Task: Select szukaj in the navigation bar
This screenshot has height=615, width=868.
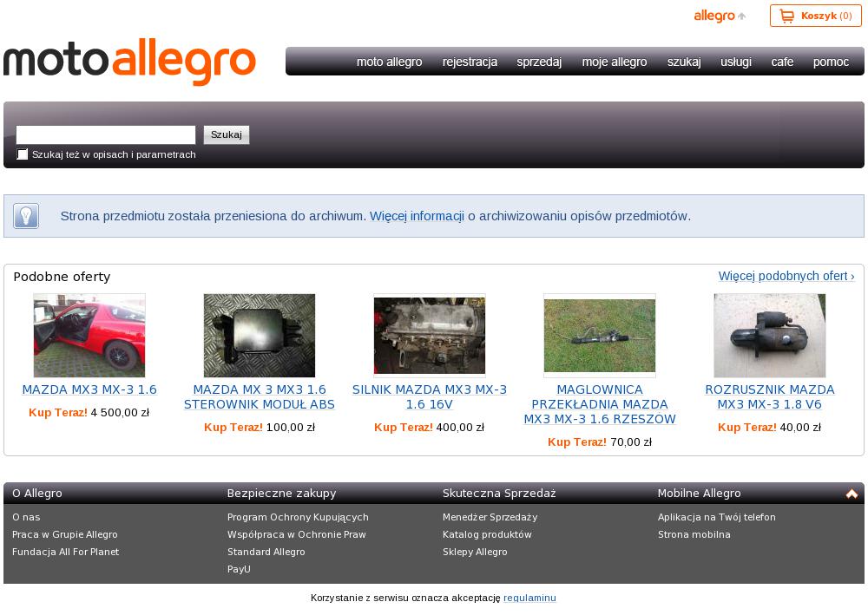Action: click(684, 62)
